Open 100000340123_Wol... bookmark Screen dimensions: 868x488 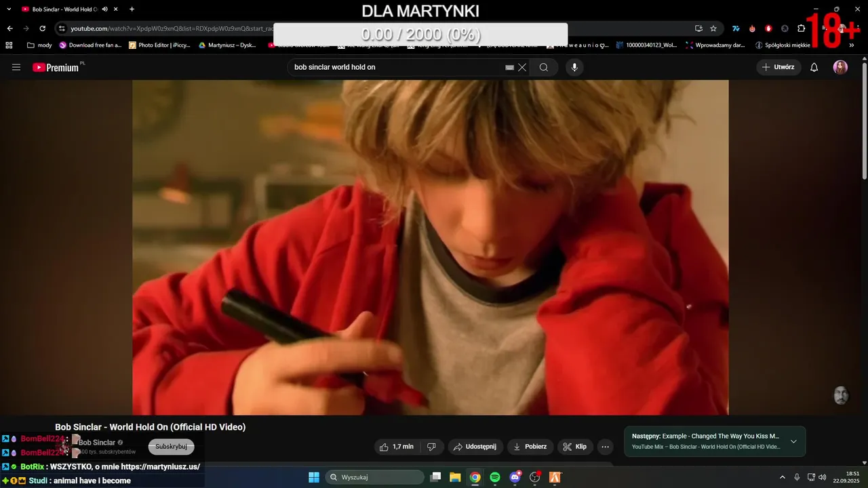[646, 45]
